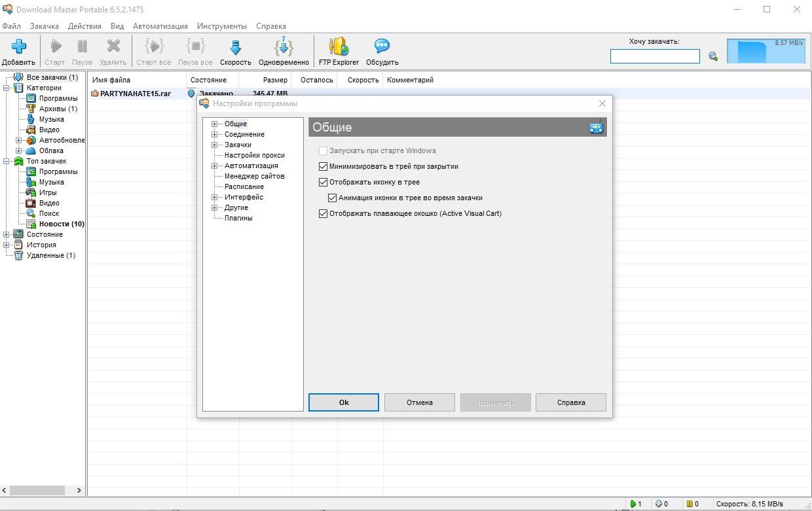The height and width of the screenshot is (511, 812).
Task: Expand the Автообновление node in sidebar
Action: click(x=18, y=140)
